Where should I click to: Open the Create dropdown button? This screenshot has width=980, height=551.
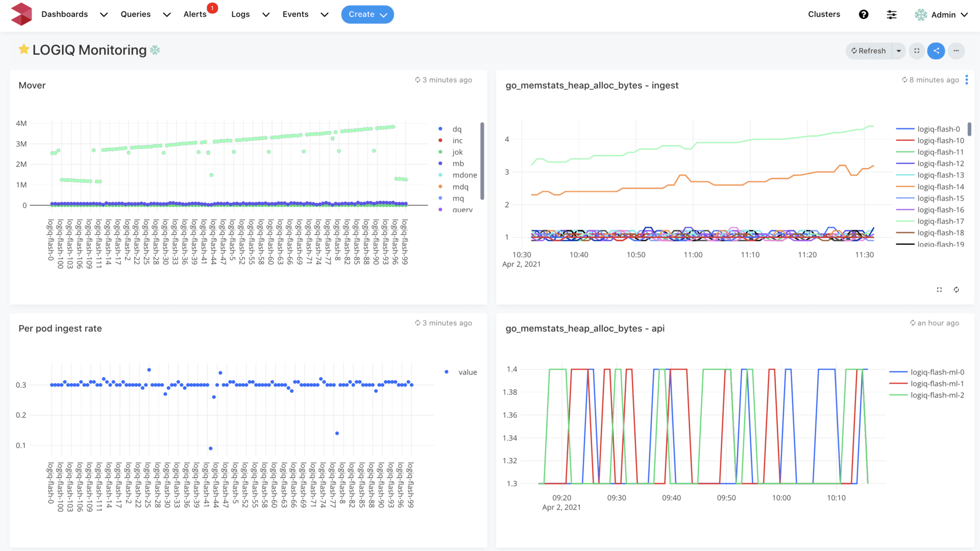click(367, 14)
